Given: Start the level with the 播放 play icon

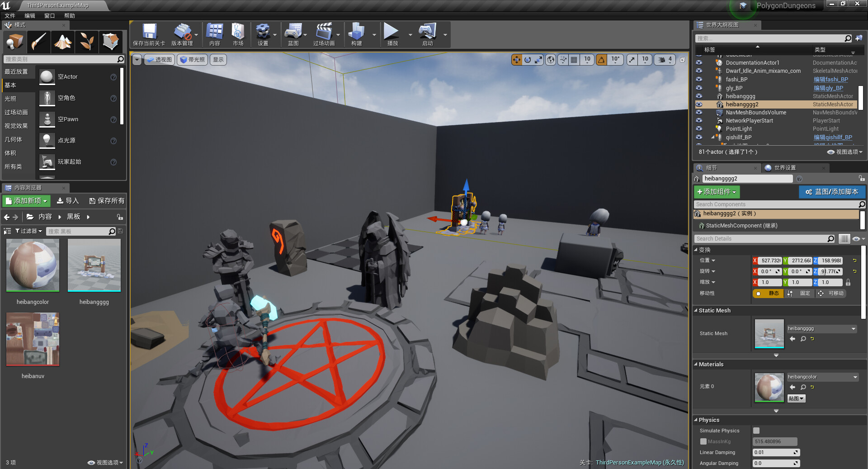Looking at the screenshot, I should click(392, 34).
